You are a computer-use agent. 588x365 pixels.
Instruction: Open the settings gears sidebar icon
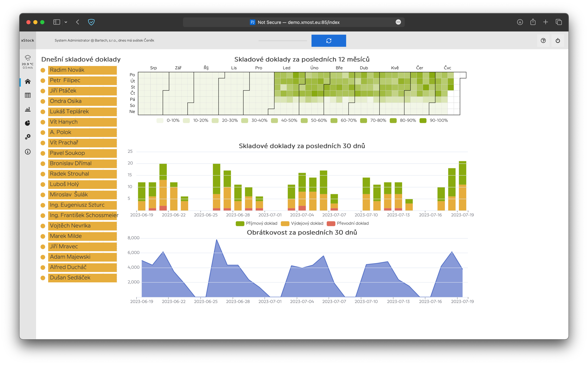[28, 137]
